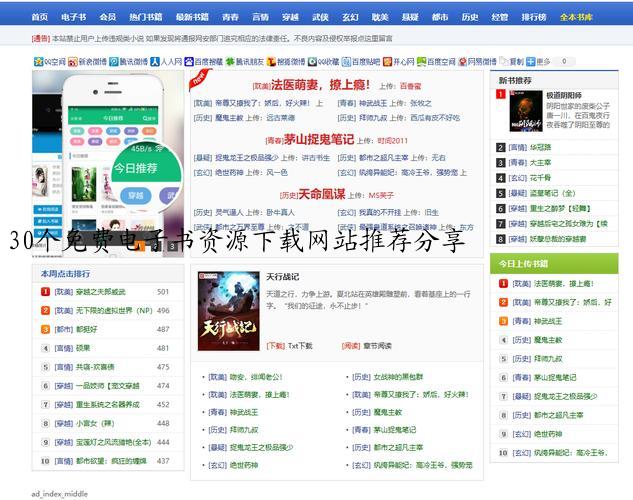633x500 pixels.
Task: Open 灵气逼人 under 天命凰谋 section
Action: tap(229, 212)
